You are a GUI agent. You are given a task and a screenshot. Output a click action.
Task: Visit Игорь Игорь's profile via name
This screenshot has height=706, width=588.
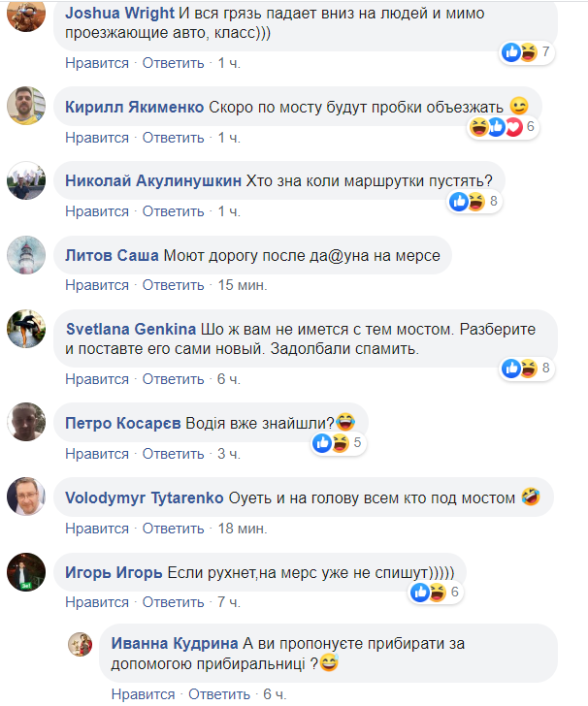click(x=114, y=573)
